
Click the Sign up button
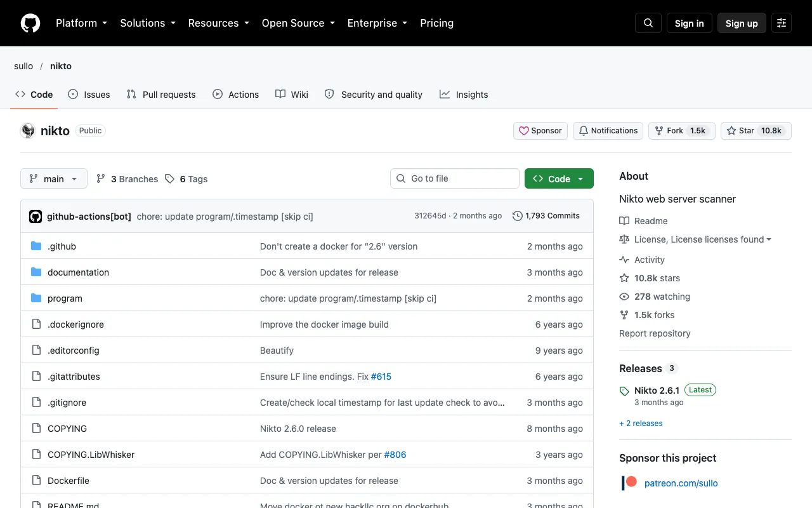point(742,23)
